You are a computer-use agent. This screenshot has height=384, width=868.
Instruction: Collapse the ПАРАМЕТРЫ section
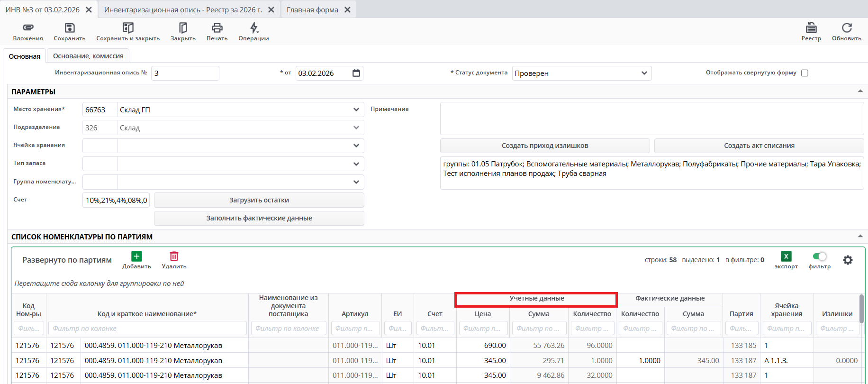tap(860, 91)
